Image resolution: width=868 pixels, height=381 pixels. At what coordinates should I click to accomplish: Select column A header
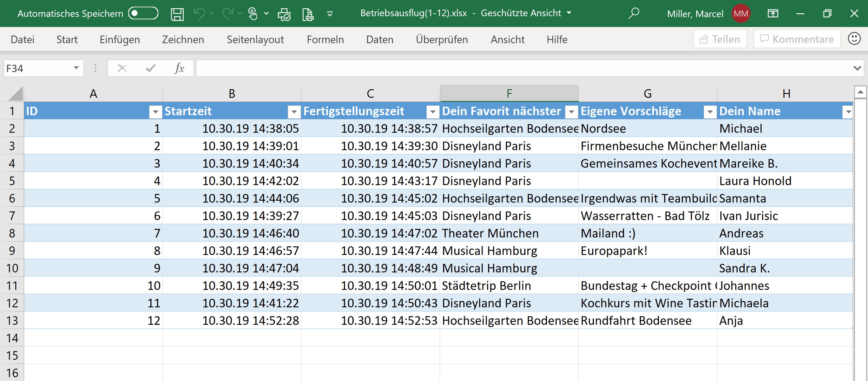[93, 93]
